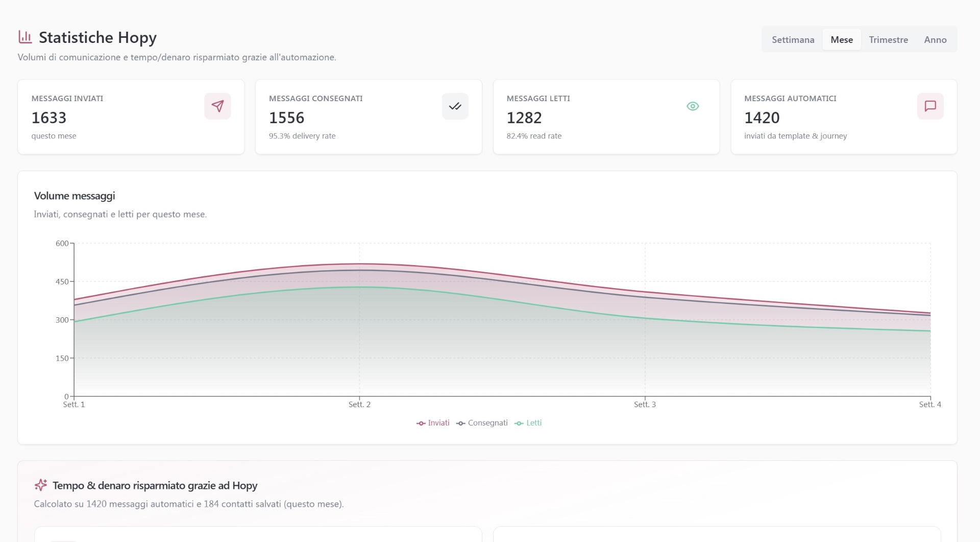980x542 pixels.
Task: Click the 'Inviati, consegnati e letti' chart subtitle
Action: 120,215
